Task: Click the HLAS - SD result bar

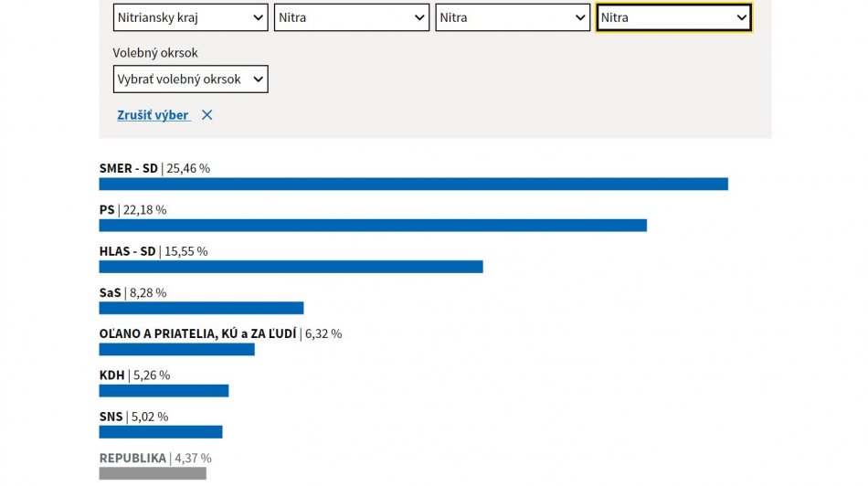Action: tap(291, 267)
